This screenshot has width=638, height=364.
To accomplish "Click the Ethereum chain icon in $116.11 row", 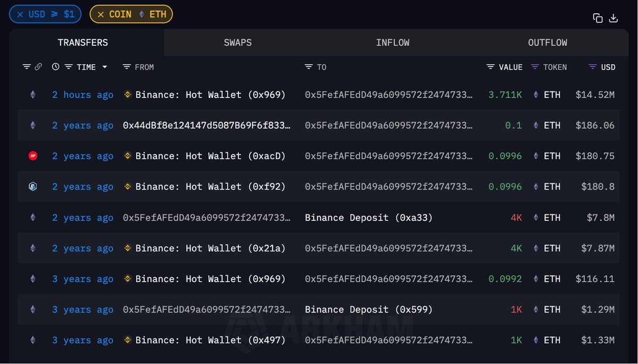I will point(33,279).
